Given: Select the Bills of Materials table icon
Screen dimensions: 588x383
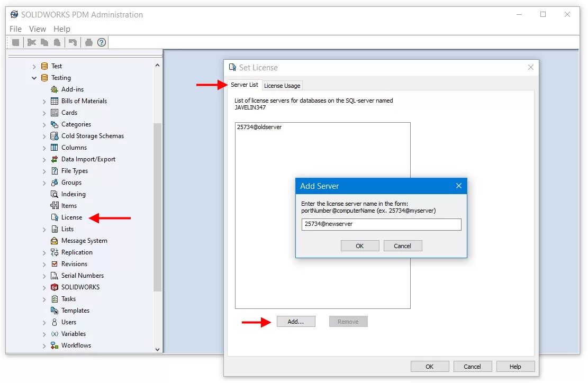Looking at the screenshot, I should [55, 101].
